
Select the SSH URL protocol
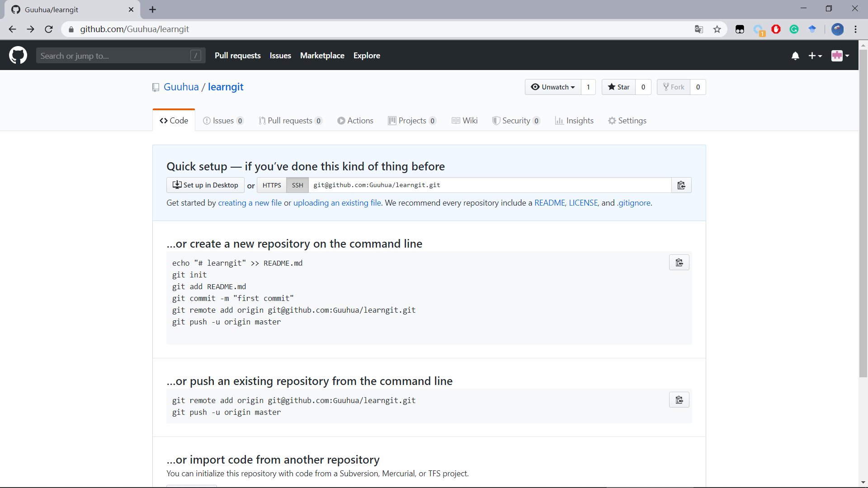tap(297, 185)
